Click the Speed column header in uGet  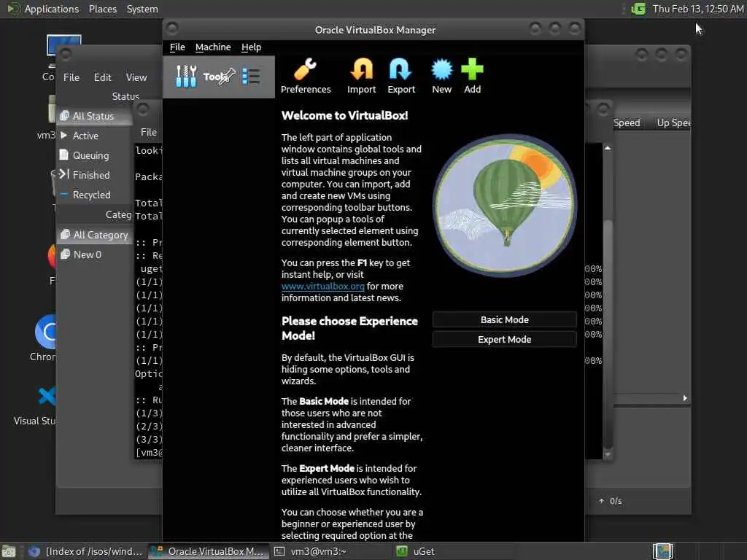(x=627, y=122)
